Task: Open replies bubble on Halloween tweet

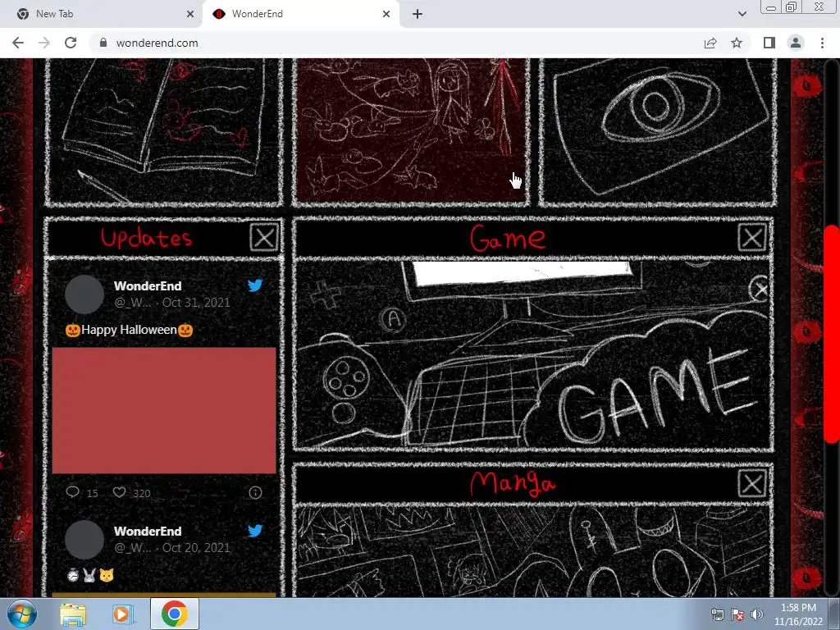Action: 72,492
